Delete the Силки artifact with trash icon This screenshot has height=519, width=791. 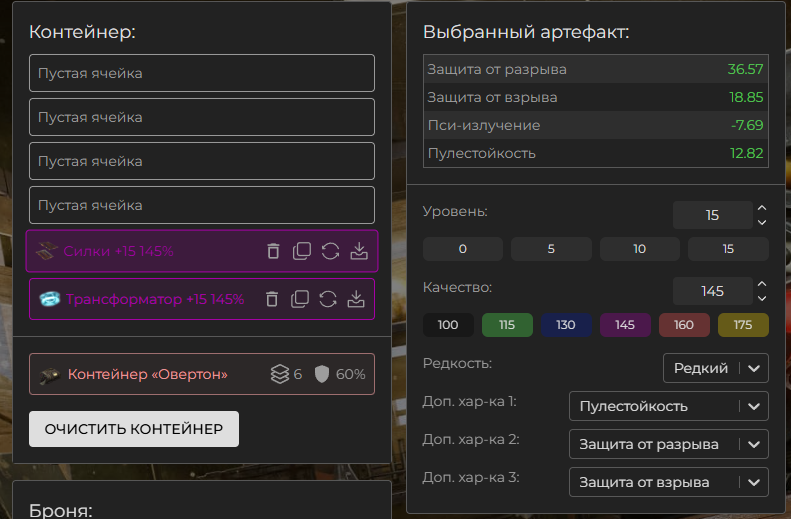[273, 251]
